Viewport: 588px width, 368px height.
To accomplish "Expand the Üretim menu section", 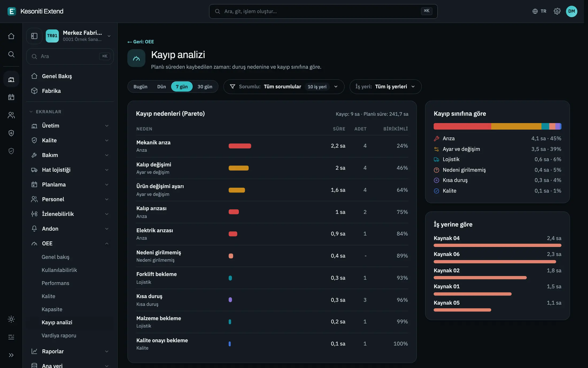I will click(x=70, y=126).
